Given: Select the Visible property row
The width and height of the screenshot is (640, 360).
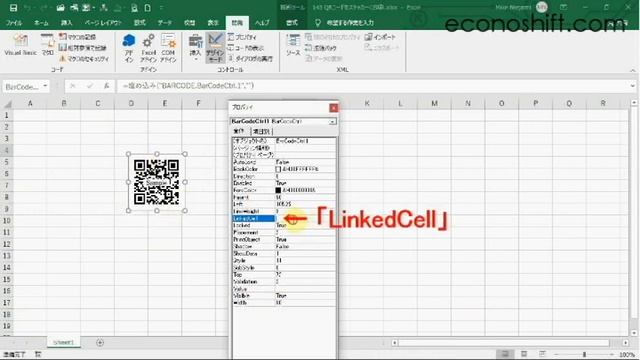Looking at the screenshot, I should point(284,296).
